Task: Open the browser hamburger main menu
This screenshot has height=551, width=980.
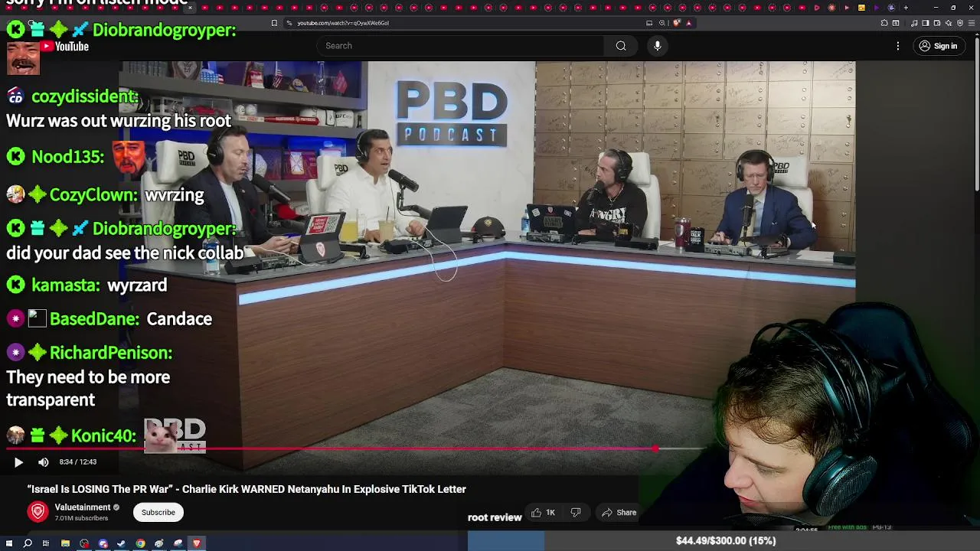Action: 972,23
